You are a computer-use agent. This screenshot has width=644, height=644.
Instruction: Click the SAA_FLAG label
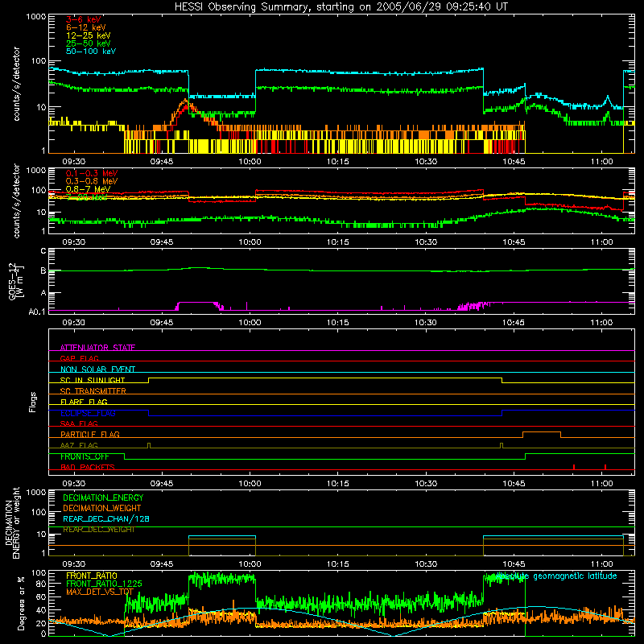[79, 423]
